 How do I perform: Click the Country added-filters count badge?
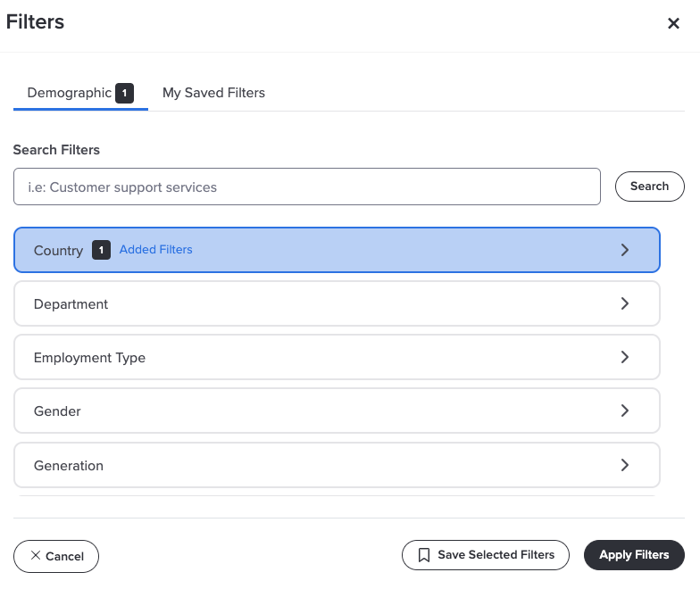[102, 250]
